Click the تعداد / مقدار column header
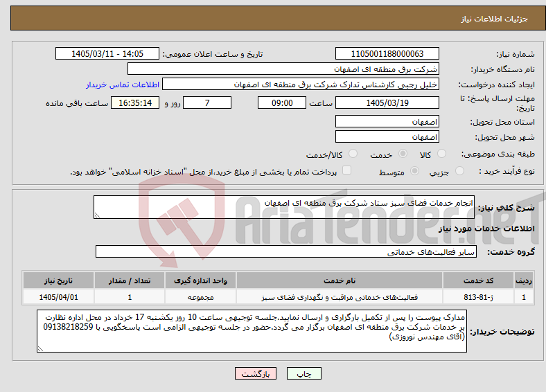The image size is (546, 392). [x=130, y=280]
